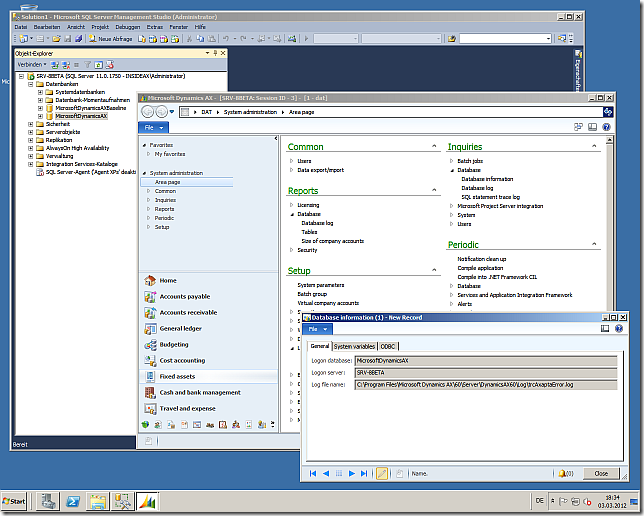The image size is (644, 516).
Task: Select the SQL Server-Agent node
Action: (x=90, y=172)
